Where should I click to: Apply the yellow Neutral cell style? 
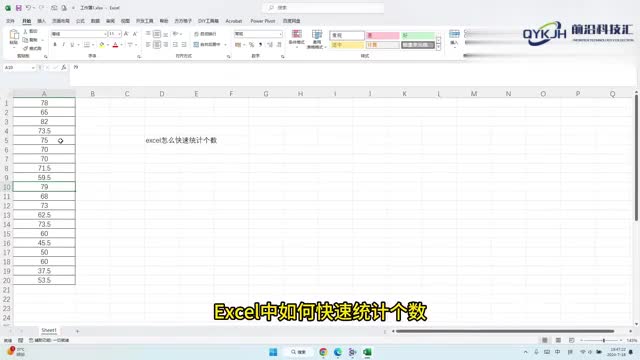347,45
